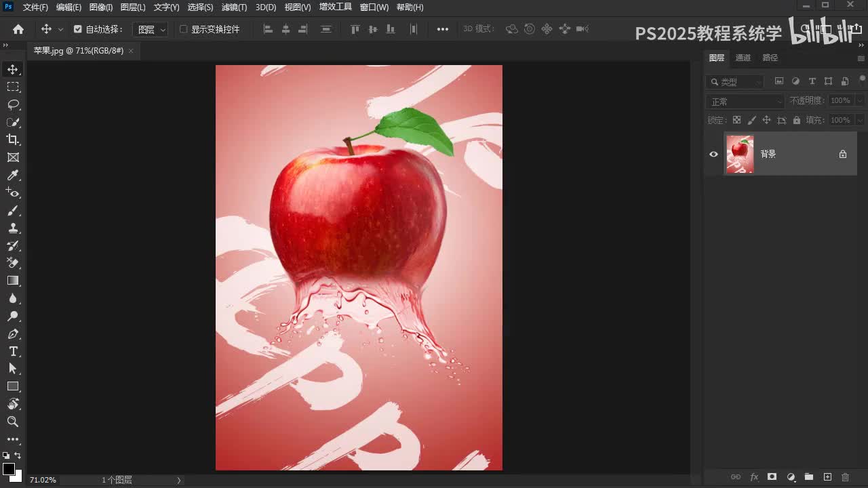Viewport: 868px width, 488px height.
Task: Expand the status bar info arrow
Action: point(179,480)
